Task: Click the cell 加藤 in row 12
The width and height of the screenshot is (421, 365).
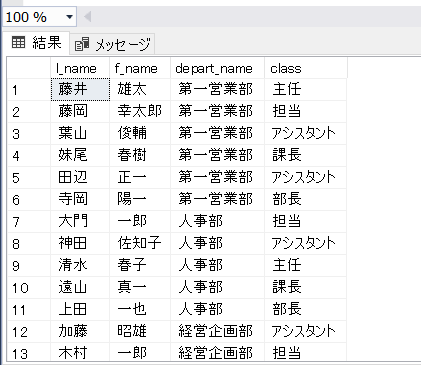Action: click(80, 331)
